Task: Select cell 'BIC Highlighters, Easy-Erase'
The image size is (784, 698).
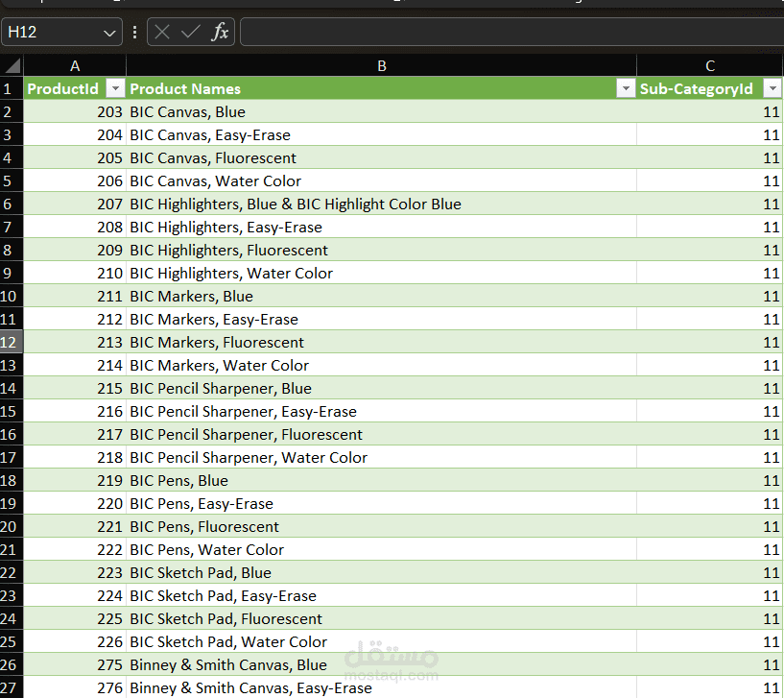Action: [382, 228]
